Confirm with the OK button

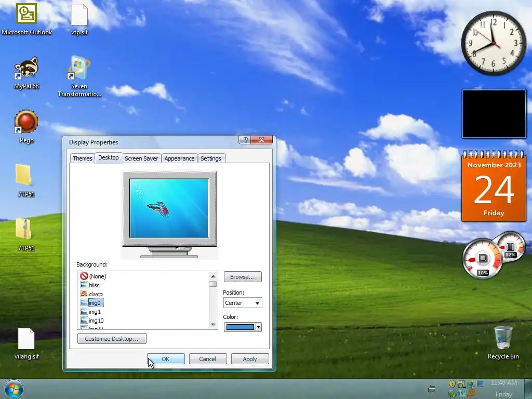(166, 359)
